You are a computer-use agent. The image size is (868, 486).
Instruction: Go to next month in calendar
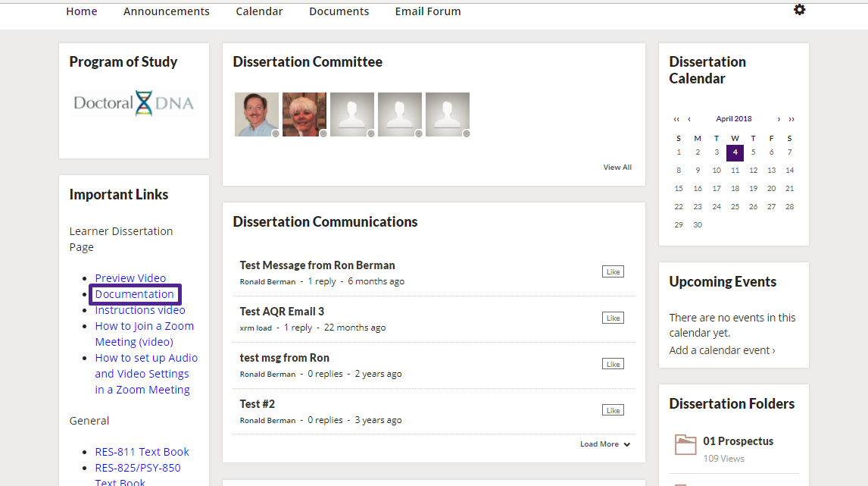click(x=779, y=119)
